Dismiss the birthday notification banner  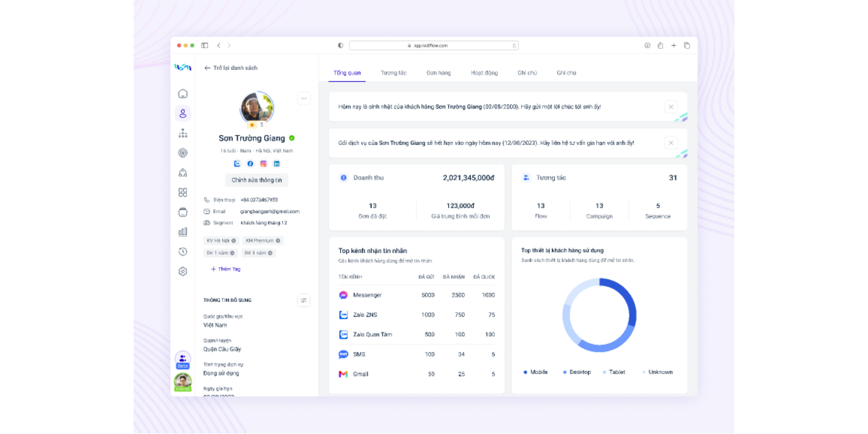671,107
